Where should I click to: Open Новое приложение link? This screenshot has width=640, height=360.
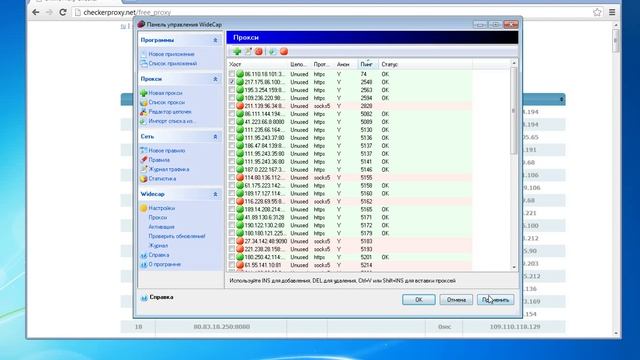point(171,54)
